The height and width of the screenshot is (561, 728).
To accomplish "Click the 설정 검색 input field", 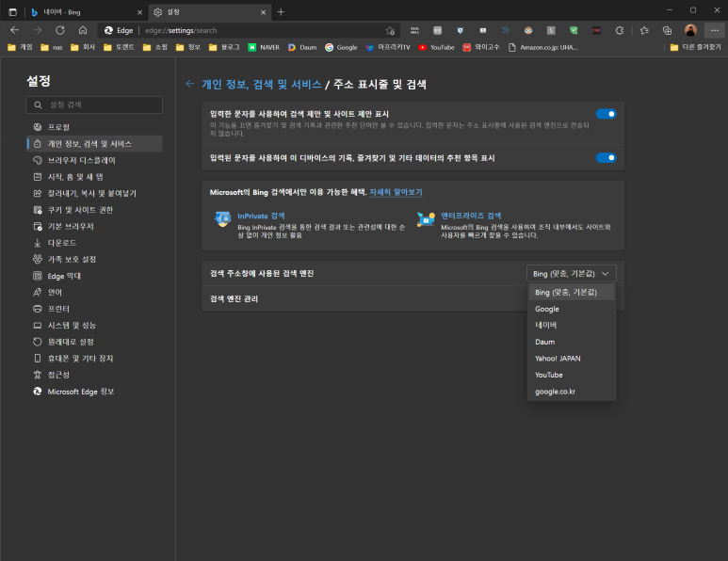I will coord(94,104).
